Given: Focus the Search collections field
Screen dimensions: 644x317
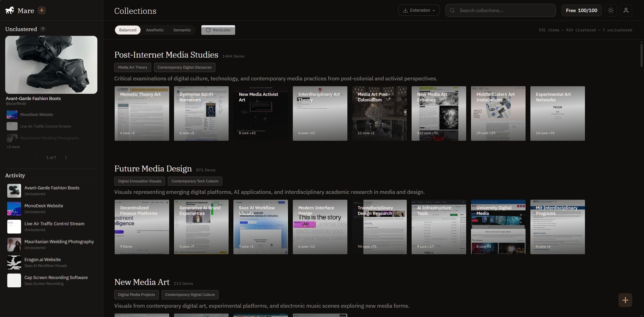Looking at the screenshot, I should tap(501, 10).
